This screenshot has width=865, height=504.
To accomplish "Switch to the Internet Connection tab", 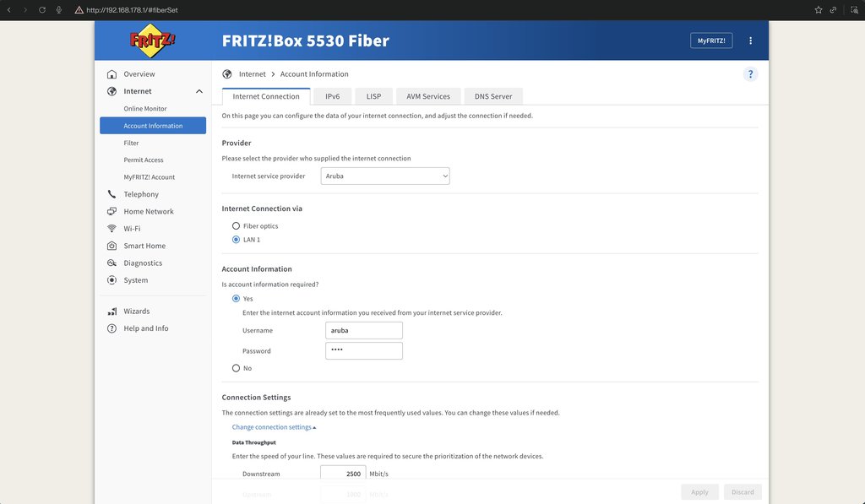I will pos(266,96).
